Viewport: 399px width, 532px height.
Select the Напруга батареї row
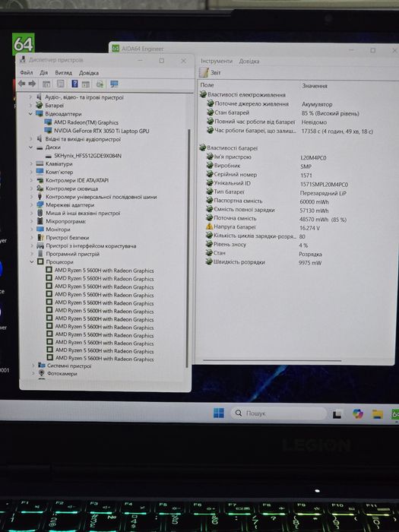[263, 227]
